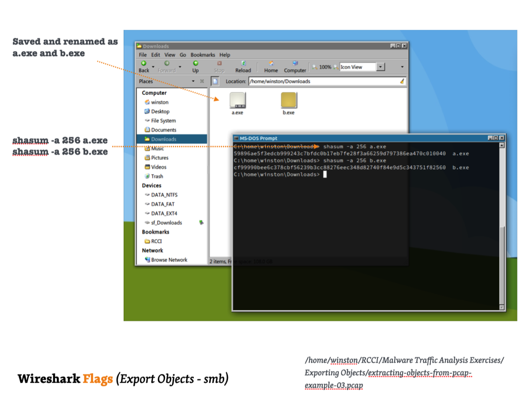Click the Back navigation button
Image resolution: width=532 pixels, height=397 pixels.
coord(144,66)
